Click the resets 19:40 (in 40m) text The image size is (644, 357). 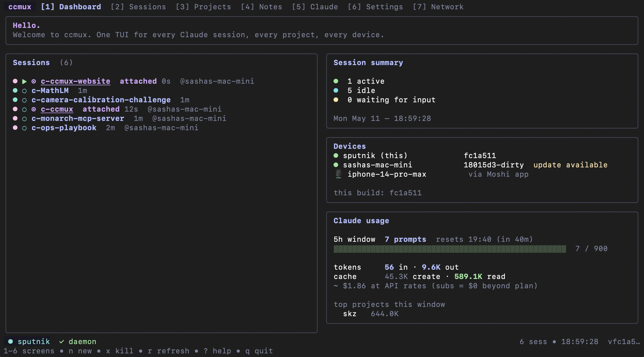[485, 239]
